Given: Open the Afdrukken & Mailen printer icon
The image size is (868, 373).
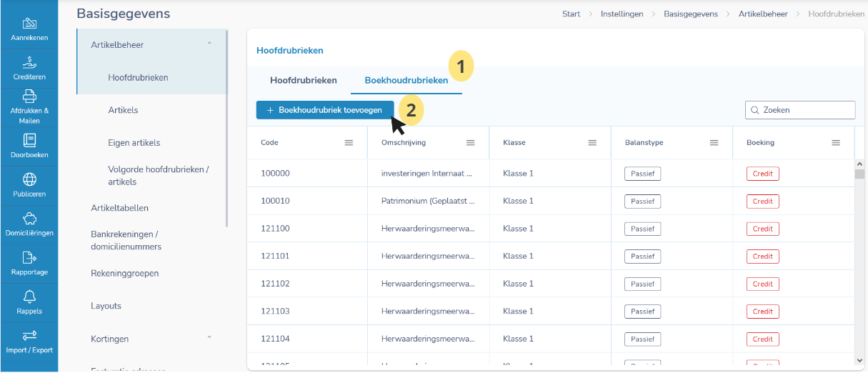Looking at the screenshot, I should 29,96.
